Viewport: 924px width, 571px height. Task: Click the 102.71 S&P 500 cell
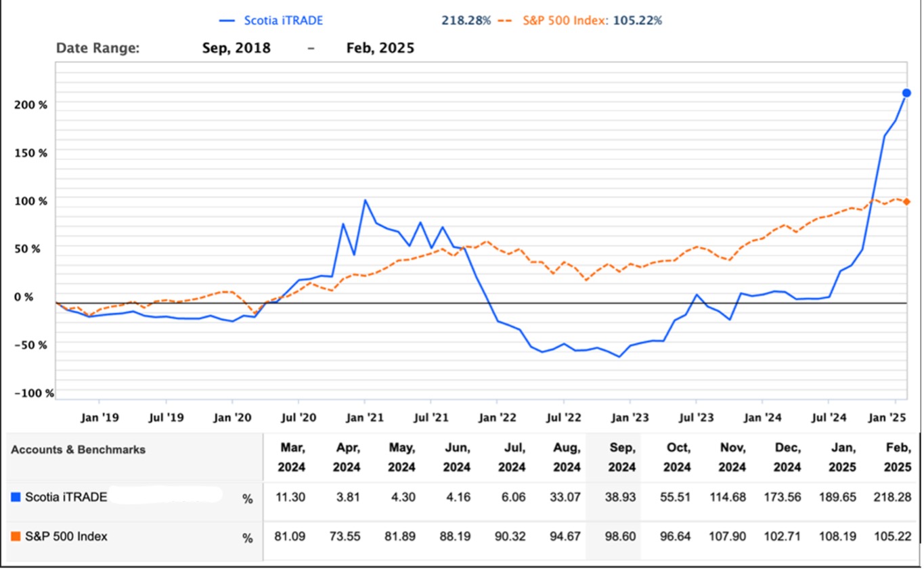click(785, 536)
